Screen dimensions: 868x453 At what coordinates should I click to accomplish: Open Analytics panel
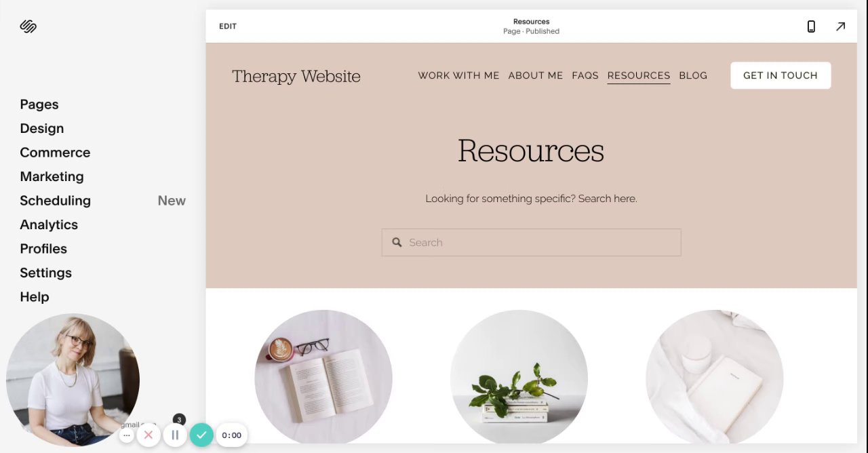point(49,224)
